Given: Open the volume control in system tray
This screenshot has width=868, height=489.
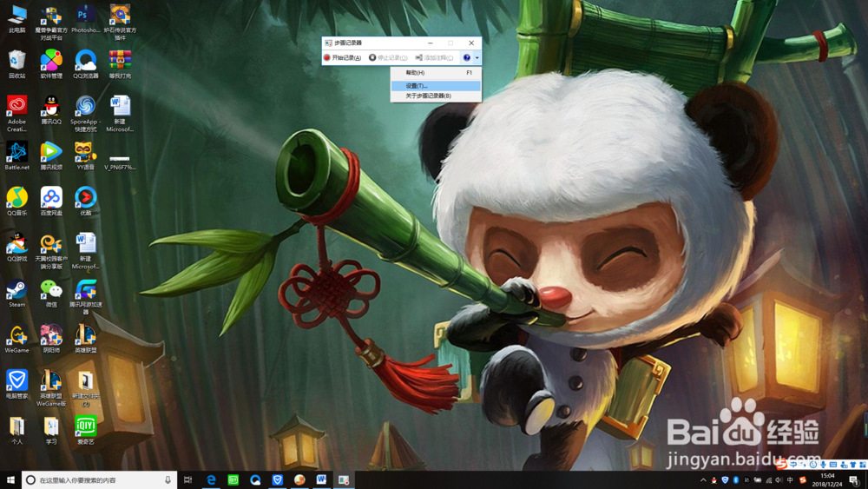Looking at the screenshot, I should coord(779,480).
